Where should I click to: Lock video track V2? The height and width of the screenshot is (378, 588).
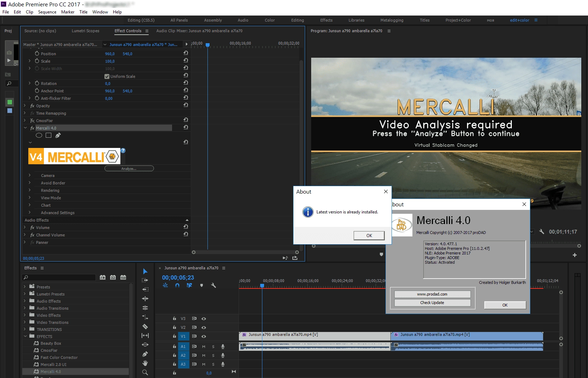click(174, 327)
